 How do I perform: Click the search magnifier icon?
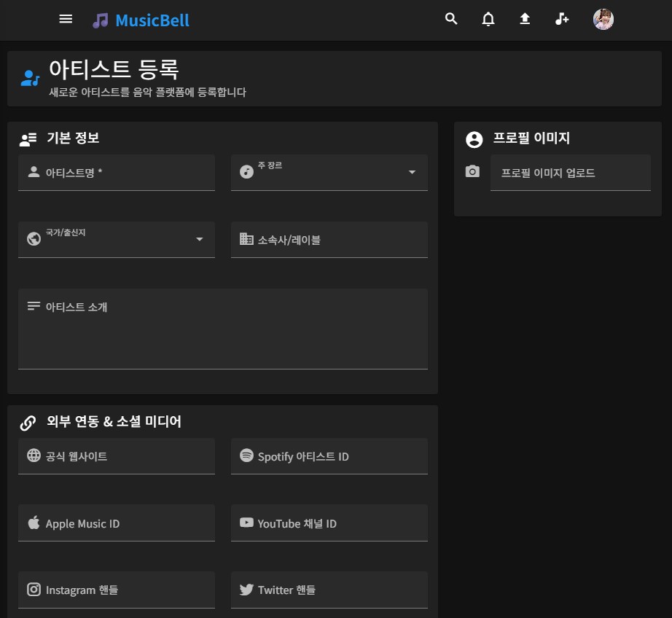point(451,20)
